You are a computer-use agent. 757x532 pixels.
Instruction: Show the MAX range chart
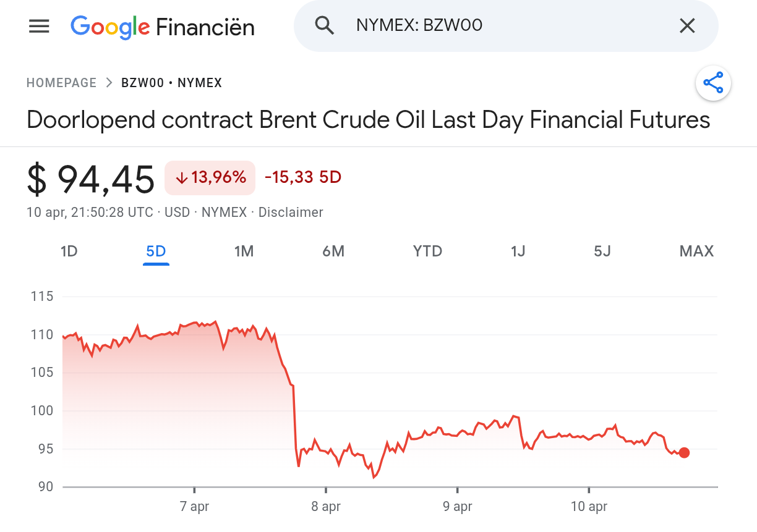(x=696, y=251)
